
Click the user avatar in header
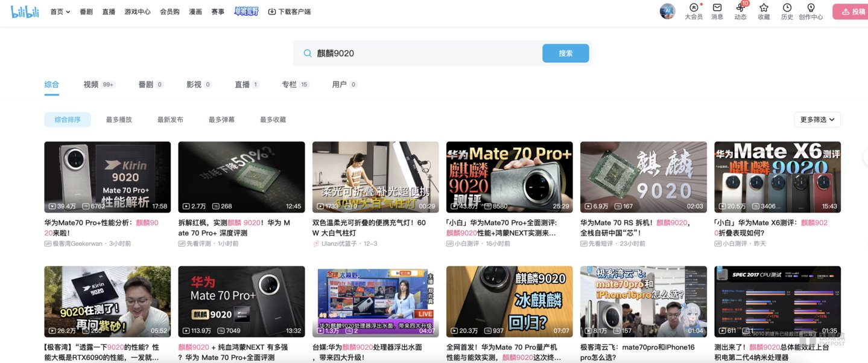667,11
